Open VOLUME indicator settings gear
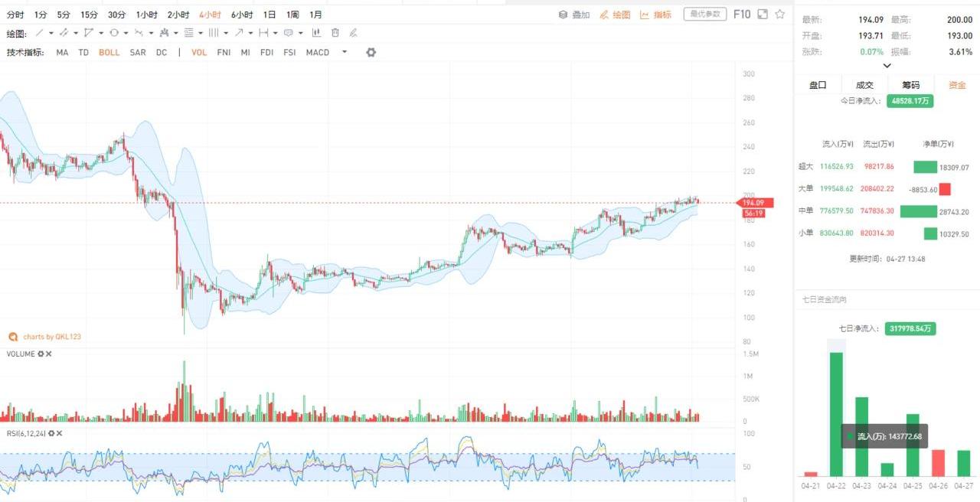 41,354
